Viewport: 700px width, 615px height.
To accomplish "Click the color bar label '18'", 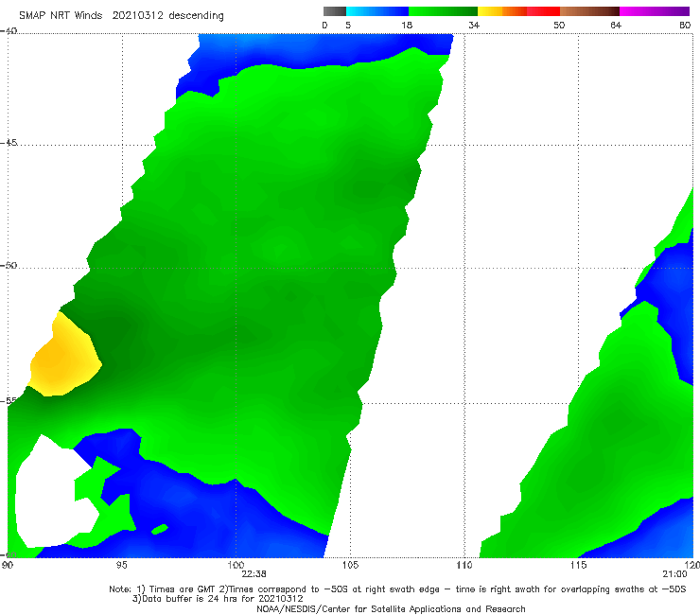I will pos(407,25).
